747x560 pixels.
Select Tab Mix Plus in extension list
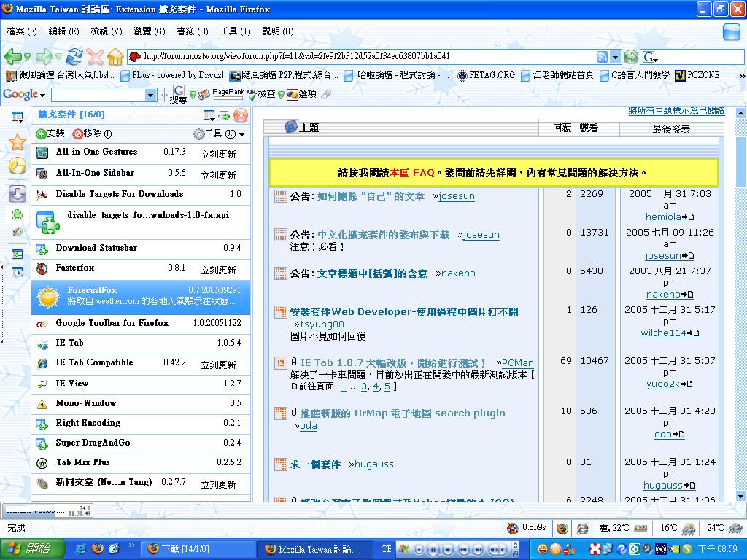click(83, 462)
